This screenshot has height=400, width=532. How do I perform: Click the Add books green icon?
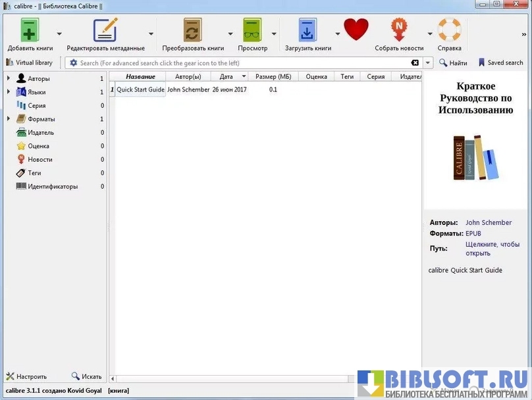click(x=30, y=31)
